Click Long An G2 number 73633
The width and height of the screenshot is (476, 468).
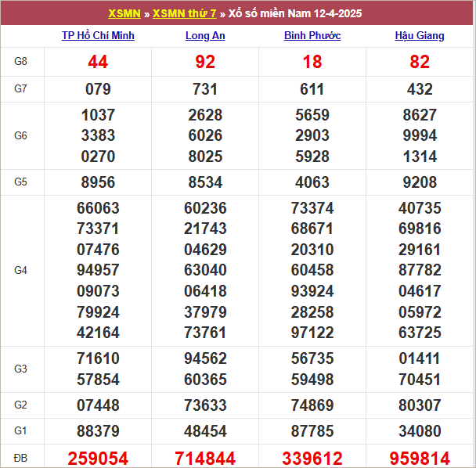205,405
